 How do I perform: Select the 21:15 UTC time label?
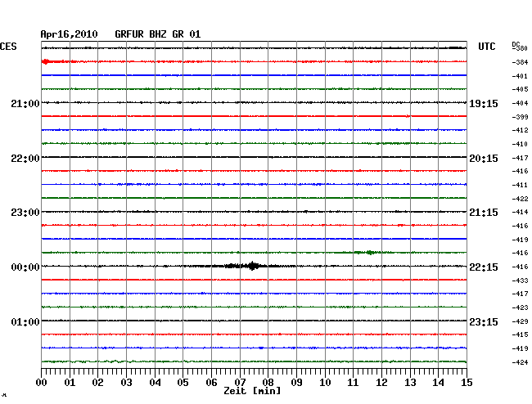tap(484, 213)
